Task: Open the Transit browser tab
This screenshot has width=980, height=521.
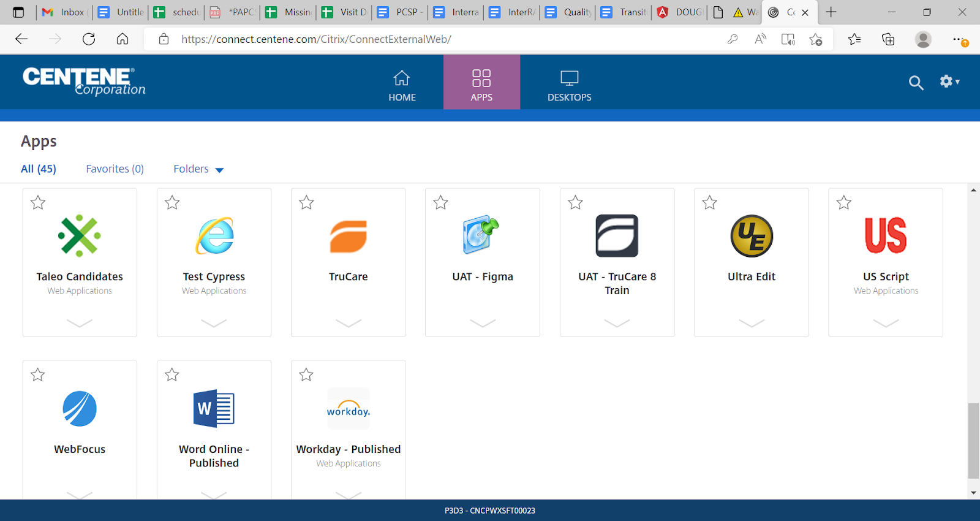Action: tap(624, 12)
